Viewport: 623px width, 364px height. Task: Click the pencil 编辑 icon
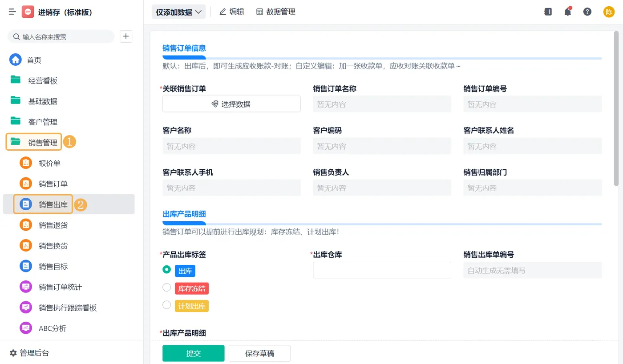[223, 12]
